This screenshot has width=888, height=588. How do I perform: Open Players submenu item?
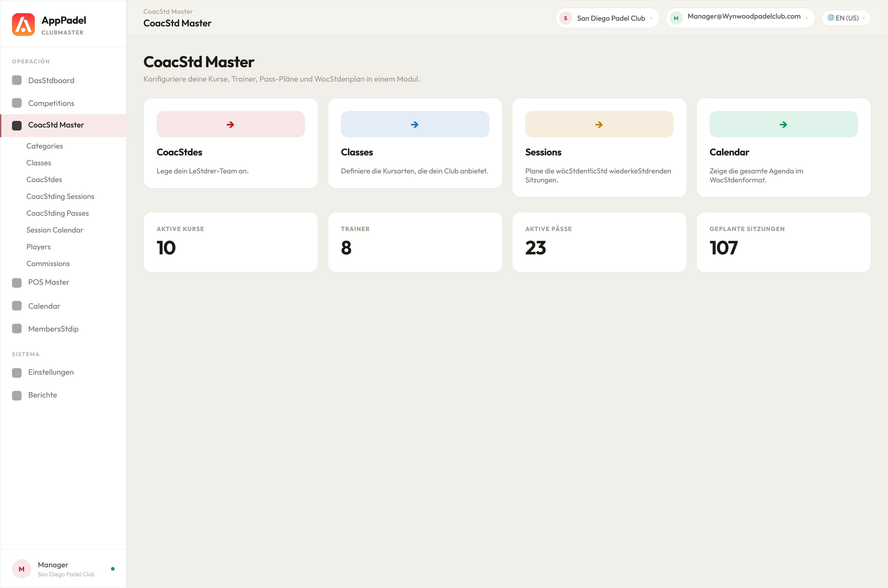tap(39, 247)
